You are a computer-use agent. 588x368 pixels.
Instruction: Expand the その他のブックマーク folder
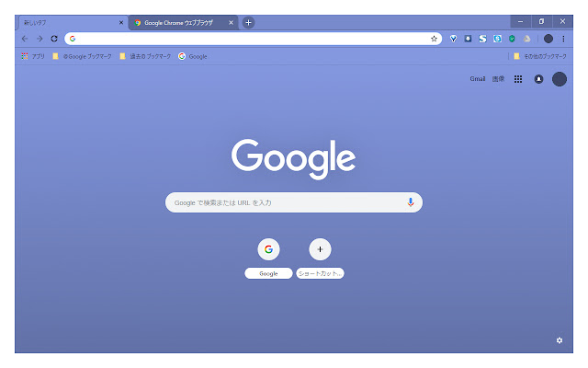[x=540, y=56]
